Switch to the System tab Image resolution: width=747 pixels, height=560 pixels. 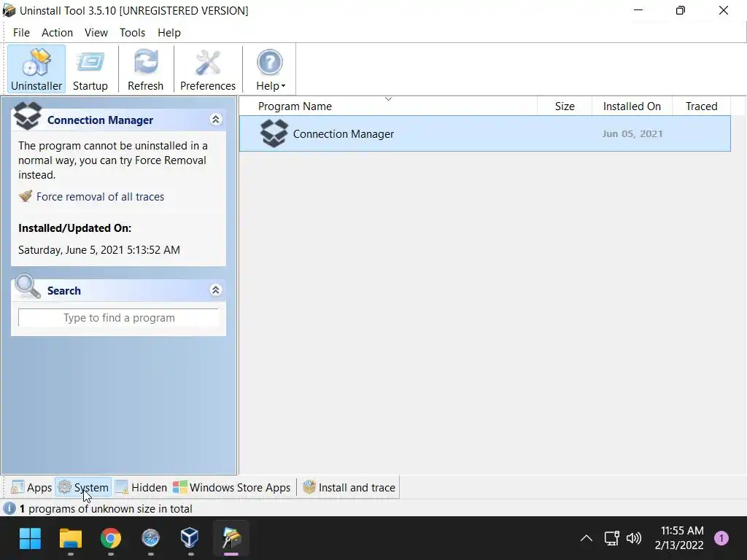point(83,488)
